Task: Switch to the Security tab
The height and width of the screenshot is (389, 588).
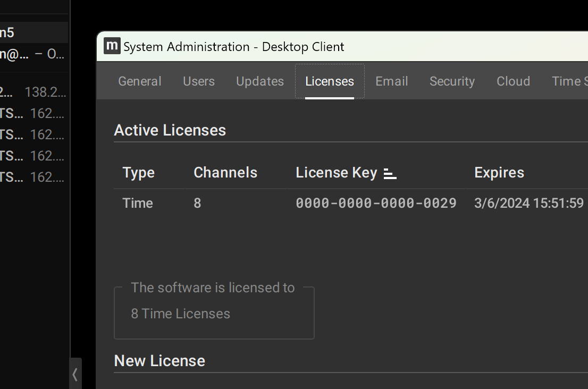Action: tap(452, 81)
